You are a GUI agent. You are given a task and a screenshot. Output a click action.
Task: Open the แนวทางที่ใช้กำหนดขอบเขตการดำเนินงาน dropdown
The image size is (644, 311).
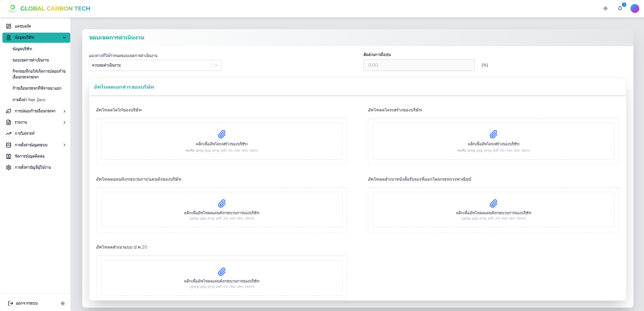[155, 65]
